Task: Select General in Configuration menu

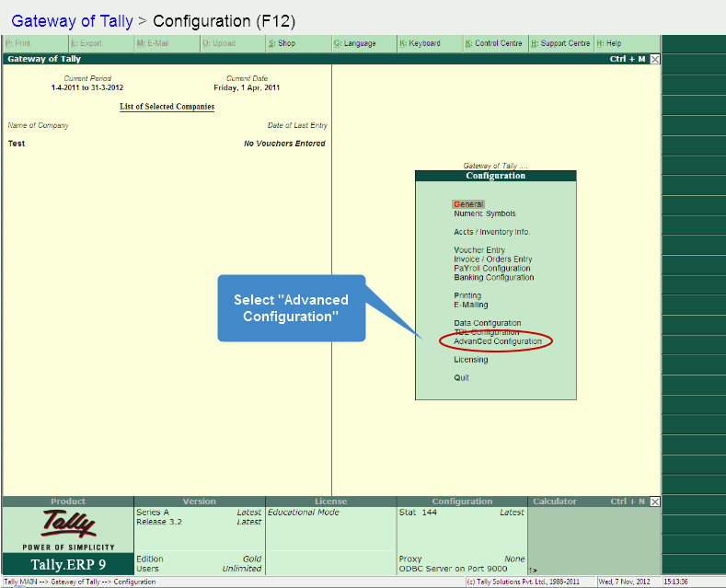Action: [x=468, y=204]
